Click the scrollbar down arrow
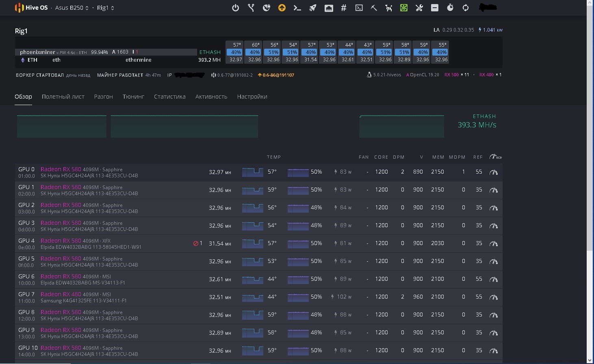The height and width of the screenshot is (364, 594). click(x=590, y=360)
